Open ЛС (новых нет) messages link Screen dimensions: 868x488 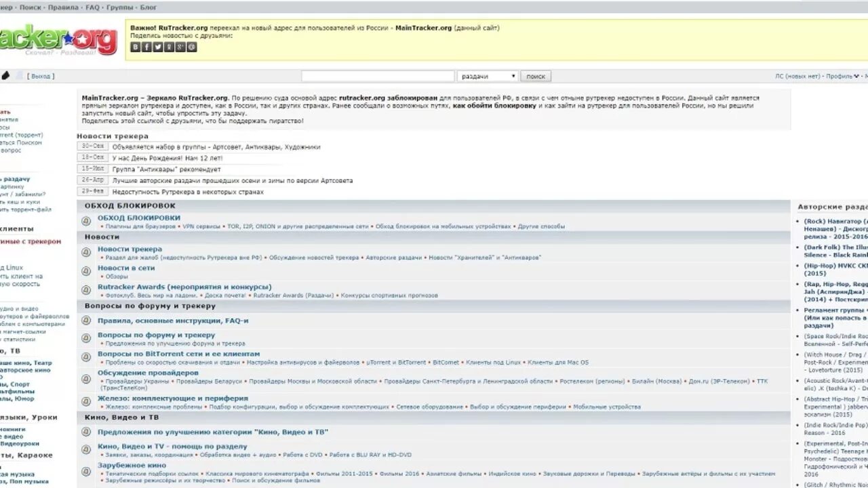(x=797, y=77)
